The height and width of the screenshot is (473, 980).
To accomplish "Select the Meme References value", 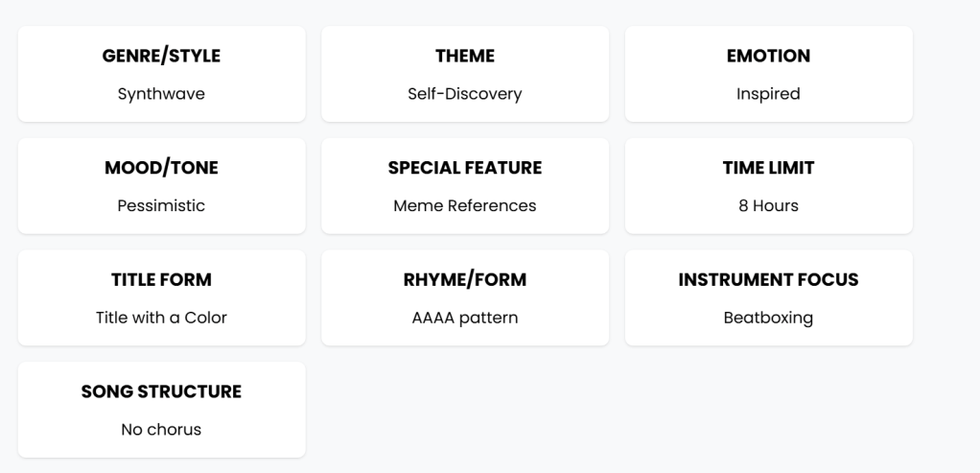I will [465, 205].
